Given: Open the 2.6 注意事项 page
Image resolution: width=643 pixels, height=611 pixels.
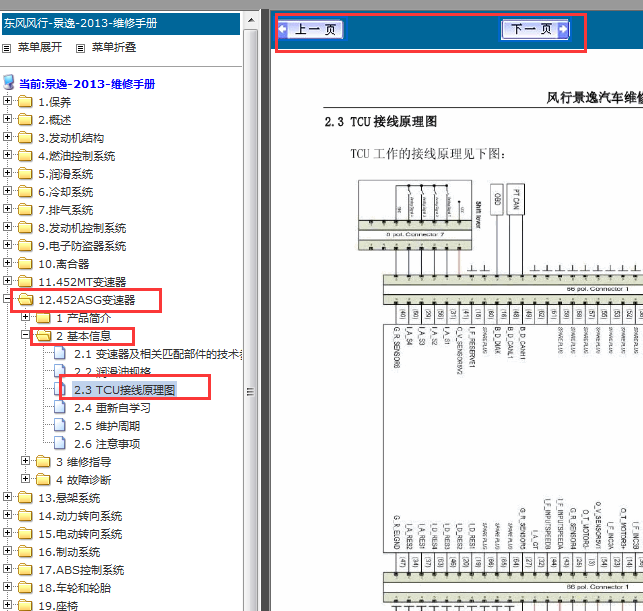Looking at the screenshot, I should 107,444.
